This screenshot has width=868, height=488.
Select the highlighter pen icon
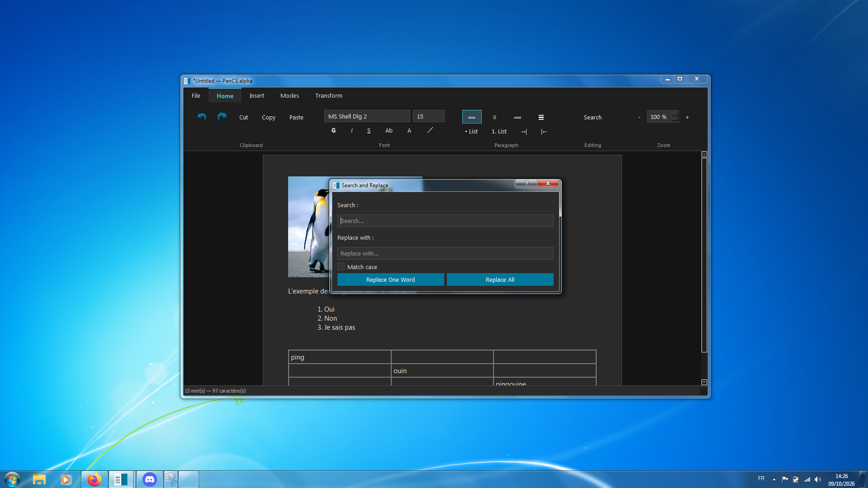(430, 130)
